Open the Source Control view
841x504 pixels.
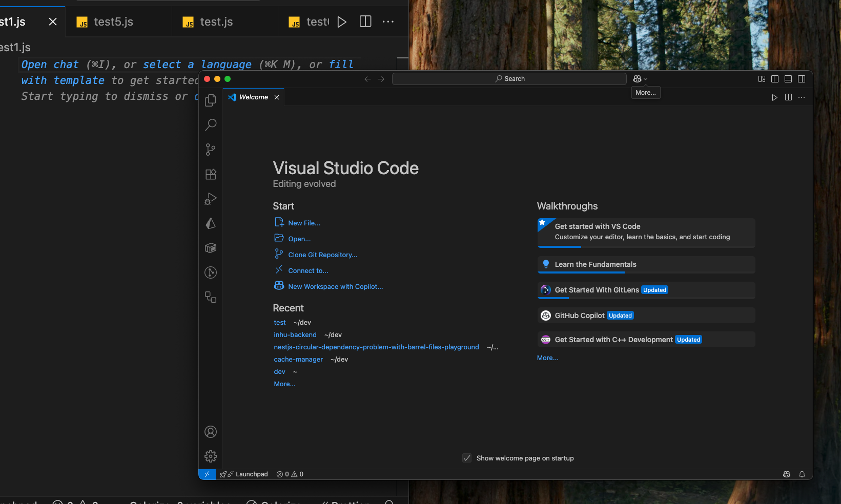(x=211, y=150)
